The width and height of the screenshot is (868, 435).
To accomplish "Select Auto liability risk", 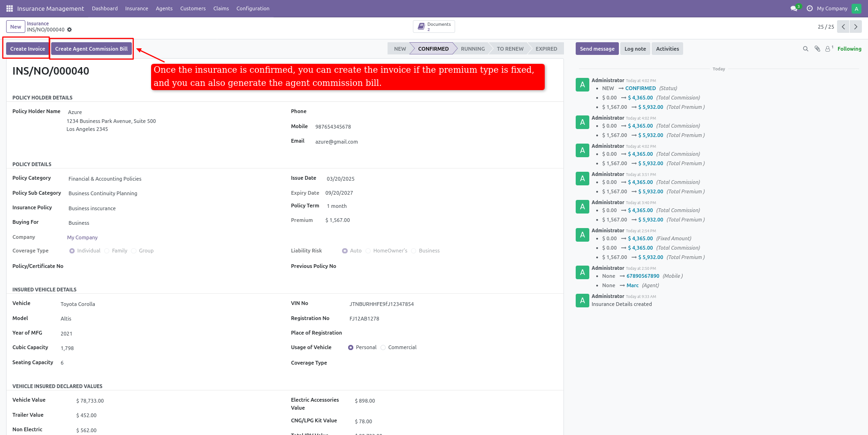I will pyautogui.click(x=345, y=251).
